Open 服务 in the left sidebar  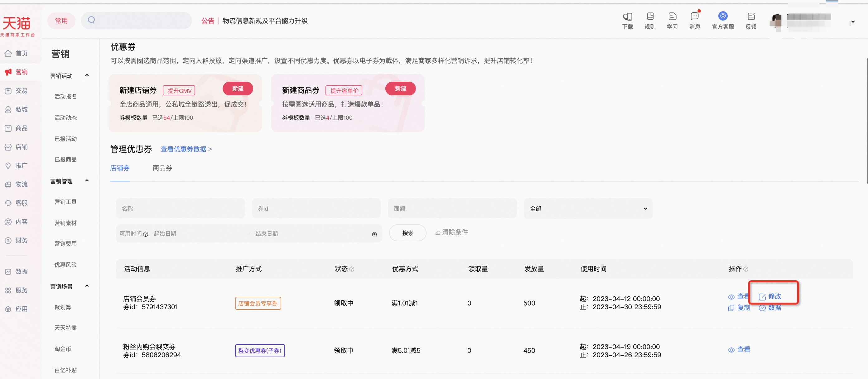tap(16, 290)
